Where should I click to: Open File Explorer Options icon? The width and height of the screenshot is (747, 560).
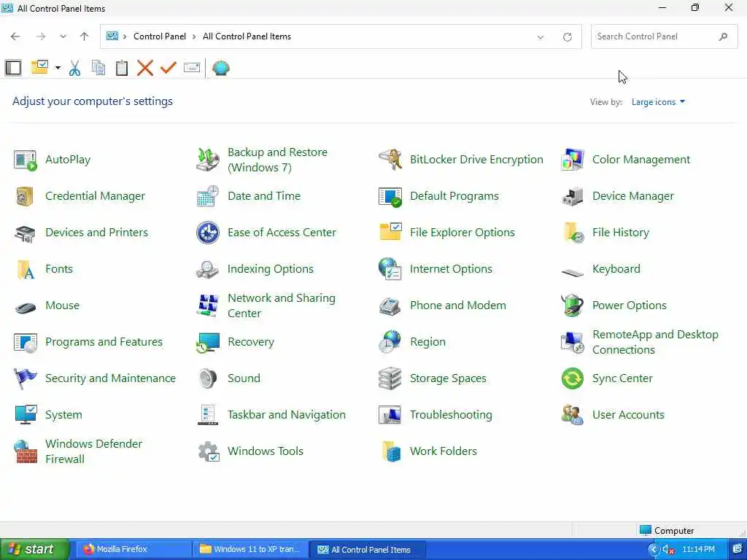[x=390, y=233]
